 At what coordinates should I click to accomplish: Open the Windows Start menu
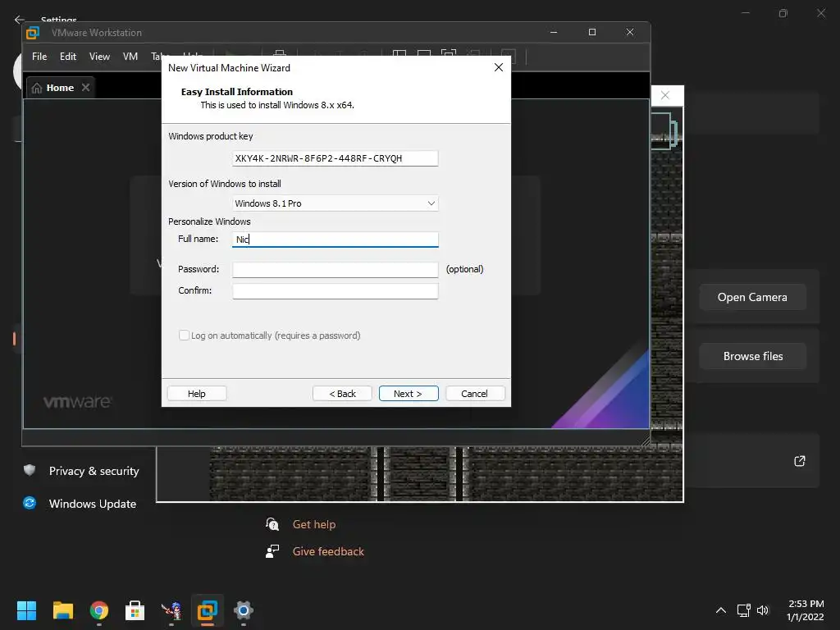pyautogui.click(x=26, y=610)
